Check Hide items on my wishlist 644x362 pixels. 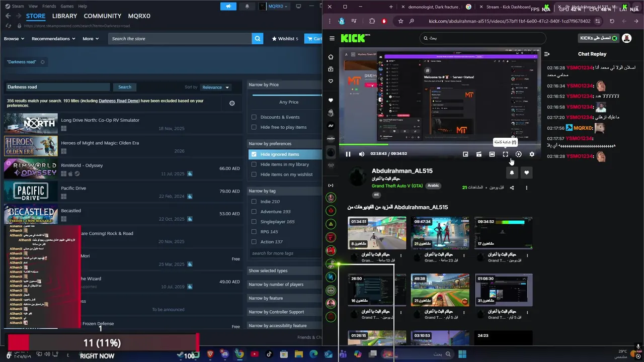254,174
